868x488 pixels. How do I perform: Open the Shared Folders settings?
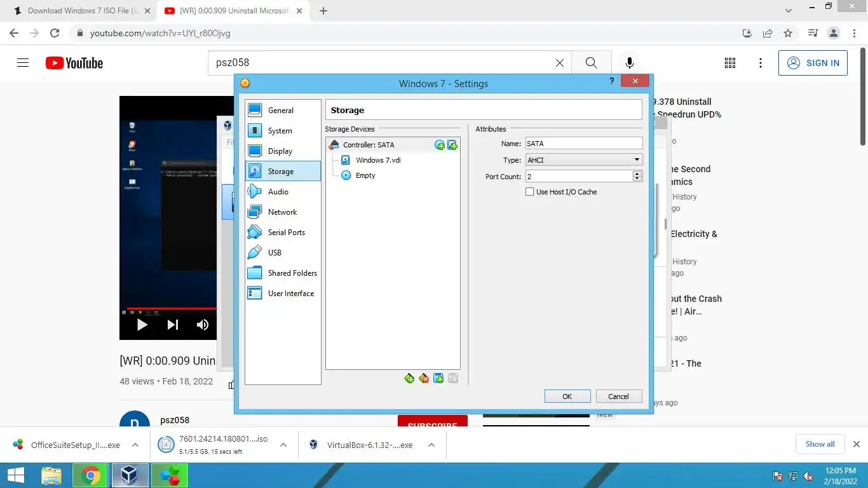click(x=283, y=273)
